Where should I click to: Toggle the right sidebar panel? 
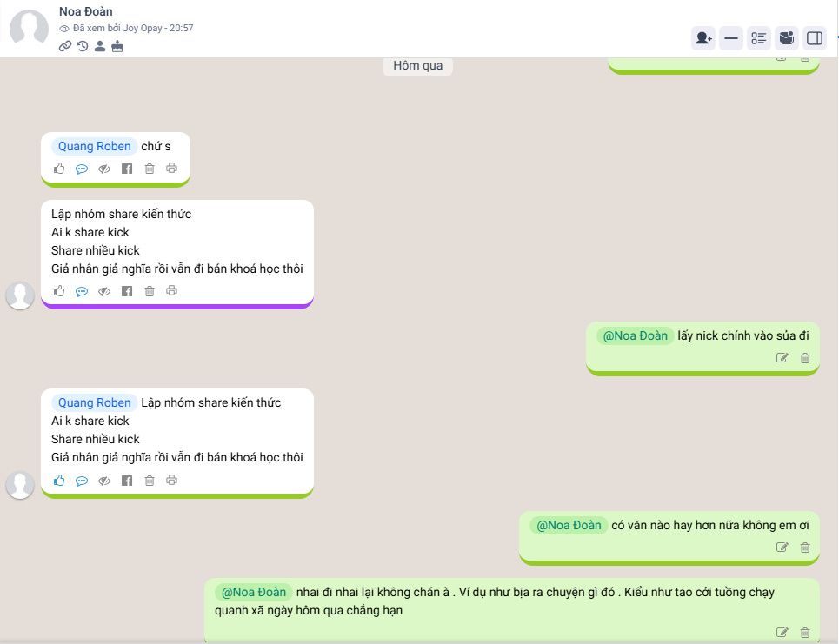[815, 38]
